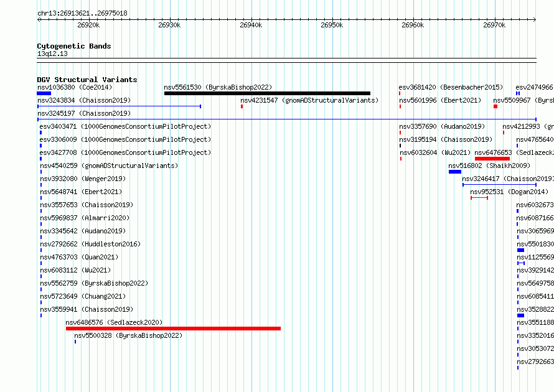Click the chr13:26913621..26975018 coordinate text

[82, 14]
